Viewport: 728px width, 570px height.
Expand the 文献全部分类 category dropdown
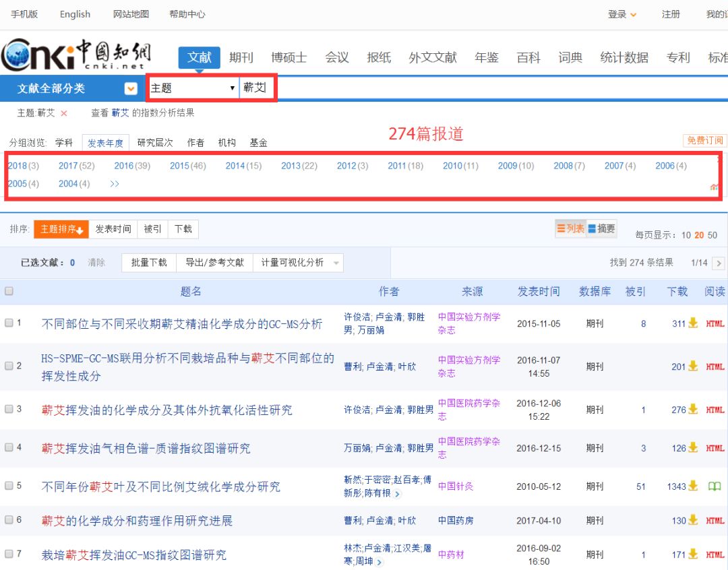pos(131,88)
